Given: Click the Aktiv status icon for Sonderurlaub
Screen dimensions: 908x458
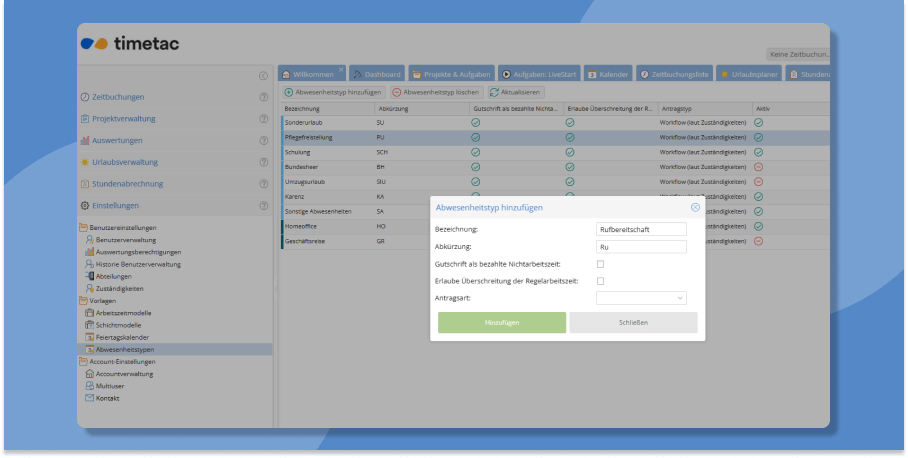Looking at the screenshot, I should coord(758,122).
